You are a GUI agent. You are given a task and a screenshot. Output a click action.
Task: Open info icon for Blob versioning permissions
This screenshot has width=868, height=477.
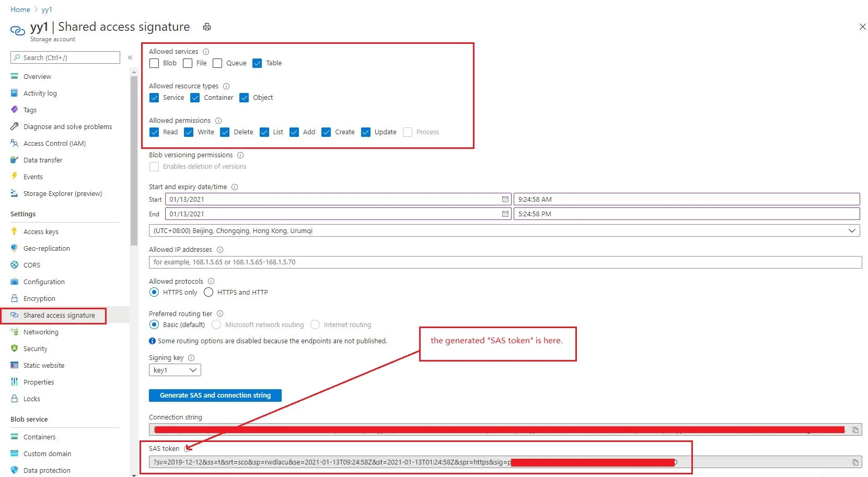[x=240, y=155]
